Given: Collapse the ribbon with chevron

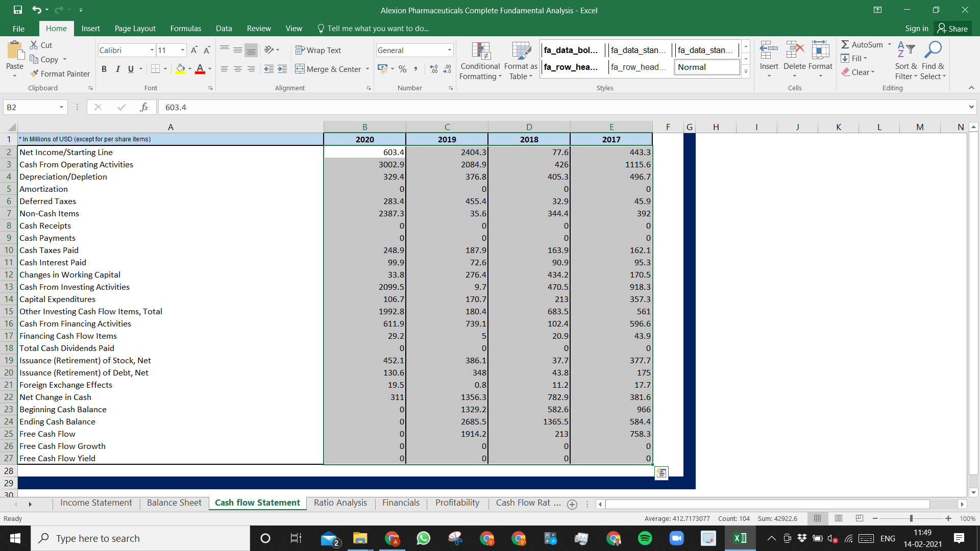Looking at the screenshot, I should click(971, 88).
